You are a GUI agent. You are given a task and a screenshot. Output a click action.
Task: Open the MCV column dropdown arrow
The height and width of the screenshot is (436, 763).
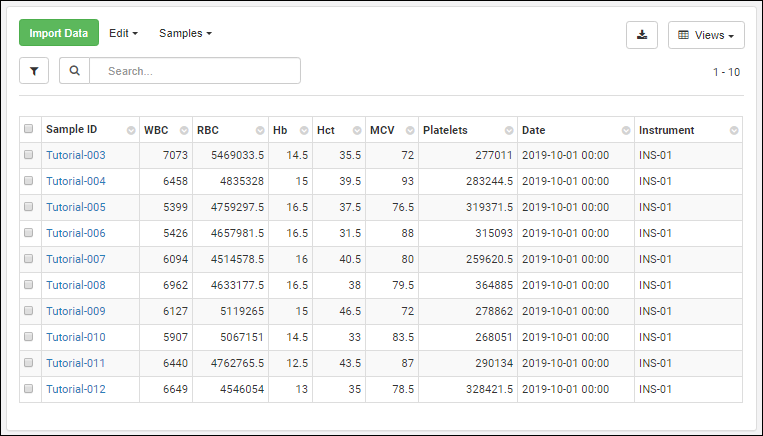[x=409, y=131]
